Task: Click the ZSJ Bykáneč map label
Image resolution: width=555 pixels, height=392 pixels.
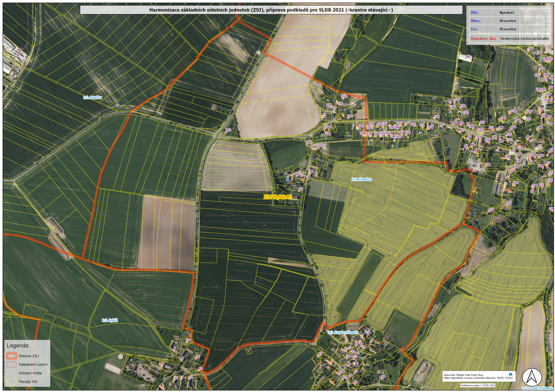Action: point(277,197)
